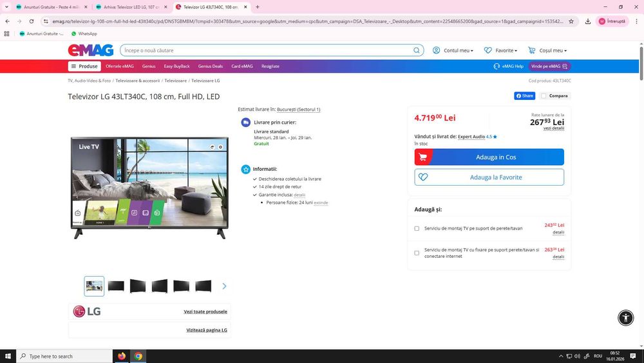Click the Windows Start button
644x363 pixels.
[8, 356]
